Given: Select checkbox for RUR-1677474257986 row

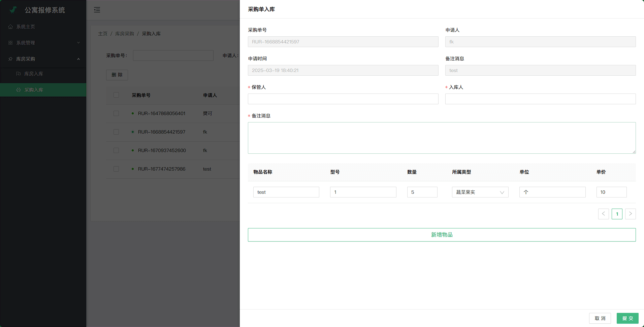Looking at the screenshot, I should 116,169.
